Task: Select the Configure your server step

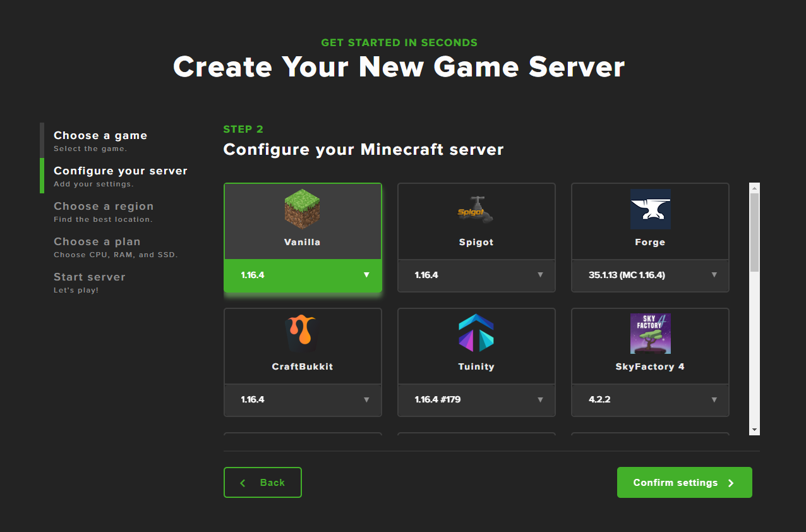Action: (121, 176)
